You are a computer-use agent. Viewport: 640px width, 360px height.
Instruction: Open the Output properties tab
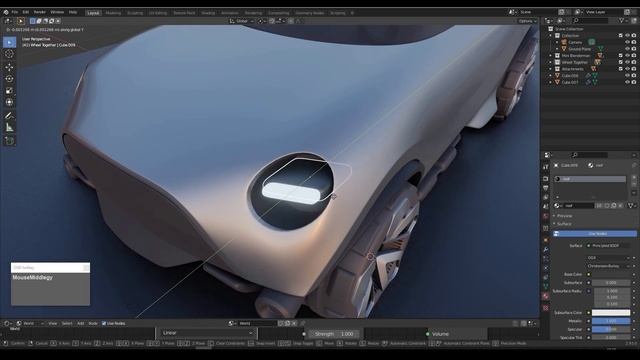pos(546,188)
